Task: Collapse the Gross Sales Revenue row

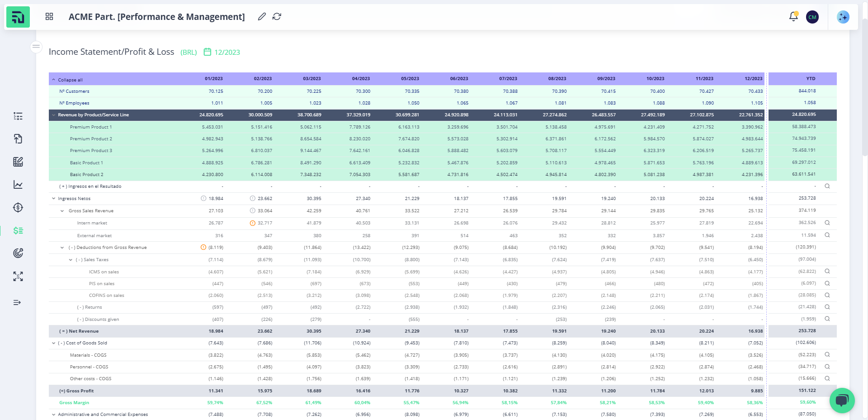Action: [x=62, y=211]
